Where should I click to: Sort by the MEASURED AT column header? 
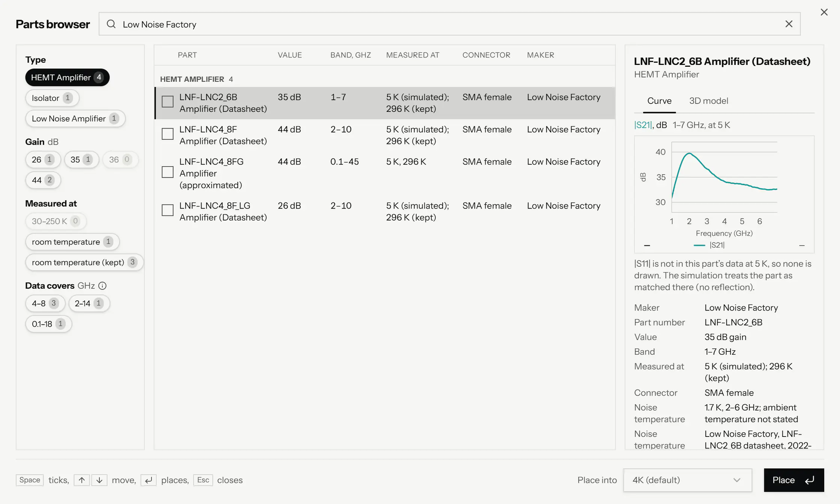point(412,55)
